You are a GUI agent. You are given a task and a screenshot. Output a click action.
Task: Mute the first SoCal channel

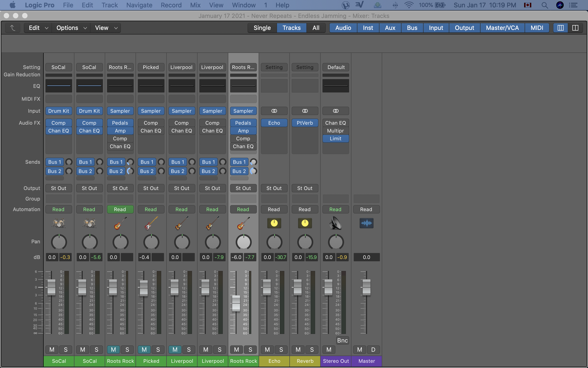(52, 350)
